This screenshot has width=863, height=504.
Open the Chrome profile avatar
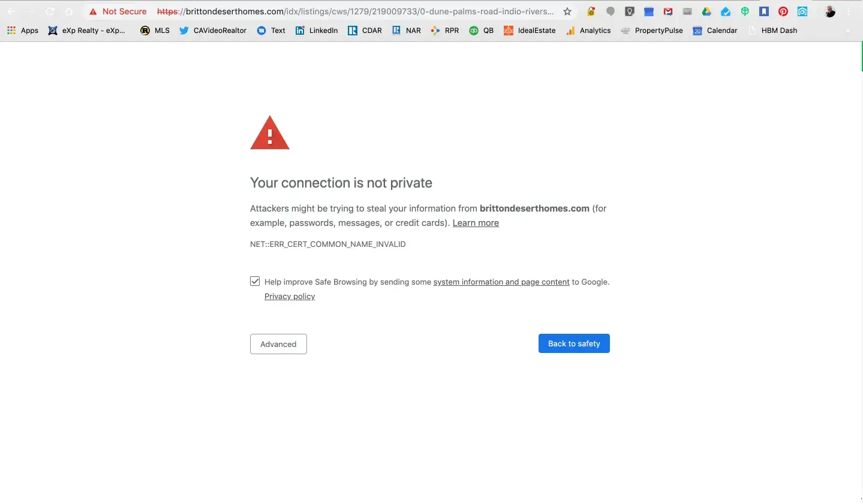point(830,11)
